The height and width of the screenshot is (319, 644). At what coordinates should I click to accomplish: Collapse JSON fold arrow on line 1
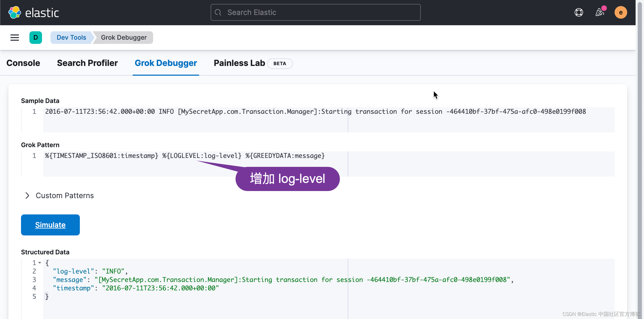40,263
